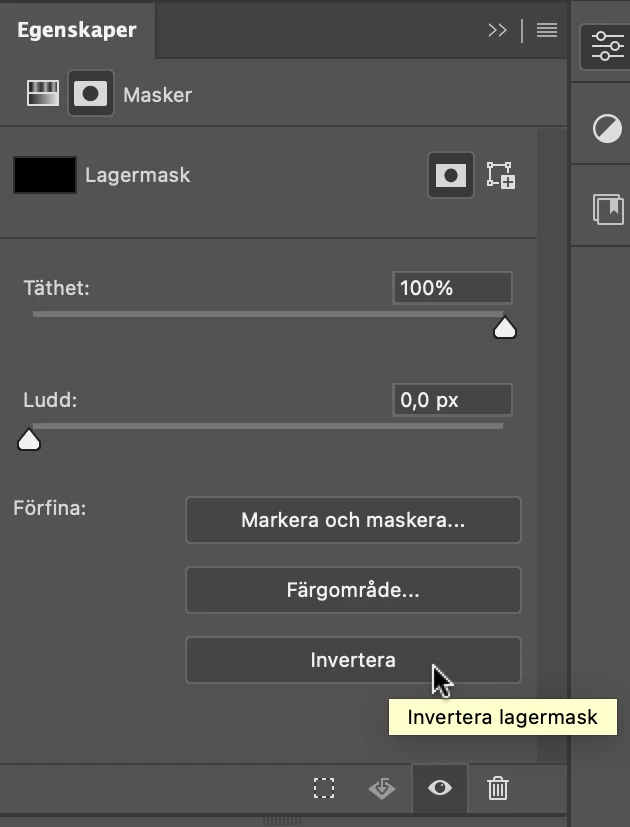Click the black Lagermask thumbnail
Image resolution: width=630 pixels, height=827 pixels.
click(45, 175)
